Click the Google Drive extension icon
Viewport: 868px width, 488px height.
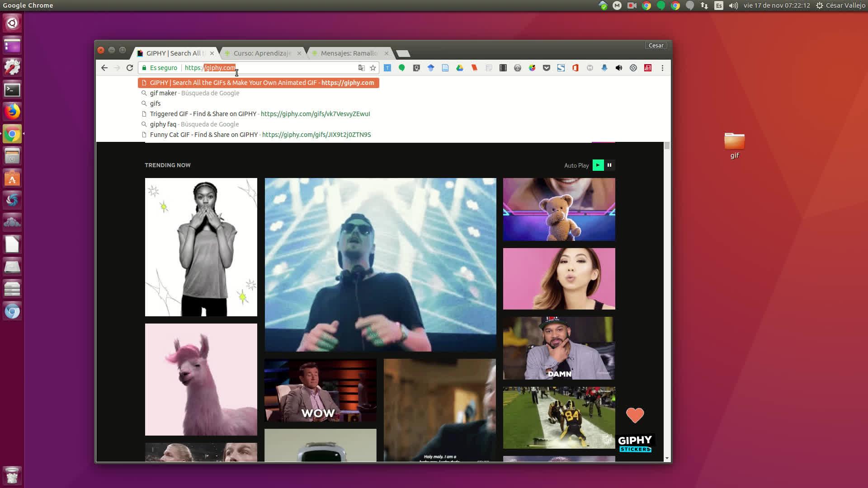click(x=459, y=68)
